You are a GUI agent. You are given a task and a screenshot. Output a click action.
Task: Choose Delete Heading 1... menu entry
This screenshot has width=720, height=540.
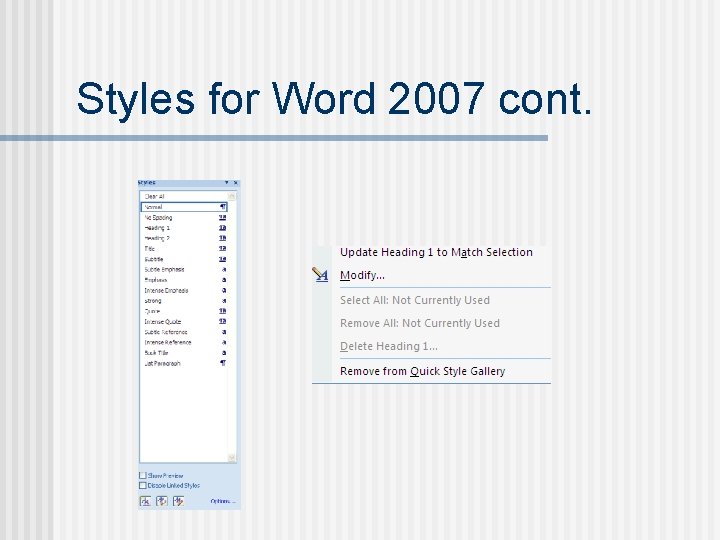coord(388,346)
